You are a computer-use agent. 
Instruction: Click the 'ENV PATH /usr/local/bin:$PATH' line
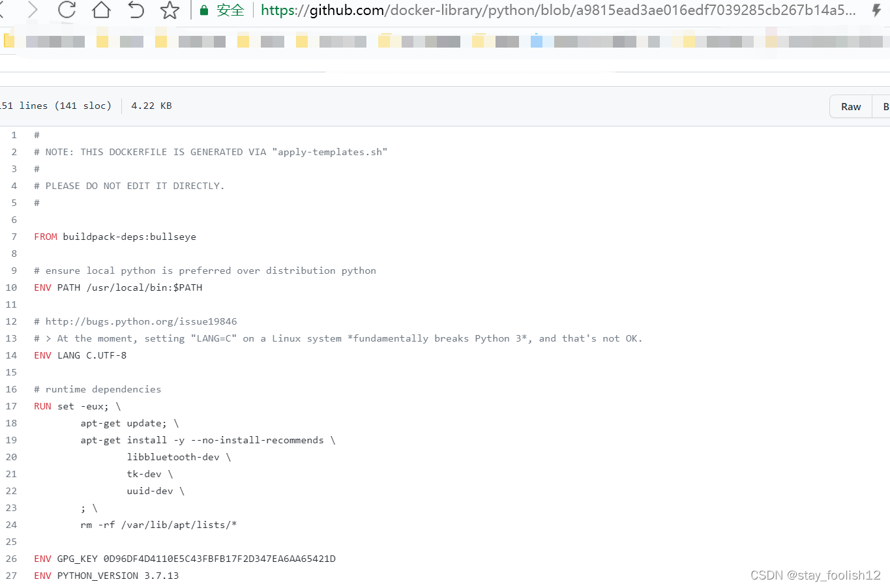(118, 287)
